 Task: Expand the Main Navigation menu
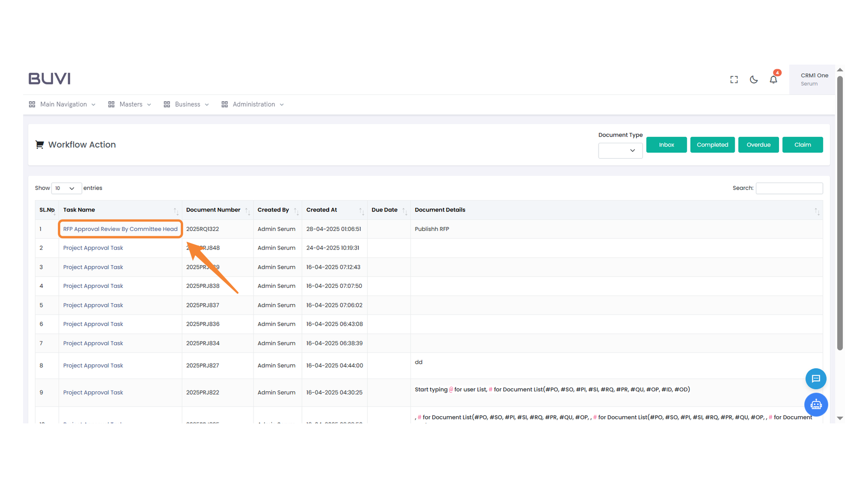pyautogui.click(x=62, y=104)
